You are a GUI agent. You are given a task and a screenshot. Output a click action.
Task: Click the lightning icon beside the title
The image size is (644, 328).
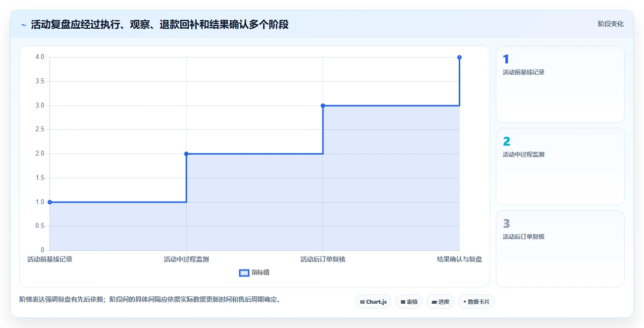24,24
